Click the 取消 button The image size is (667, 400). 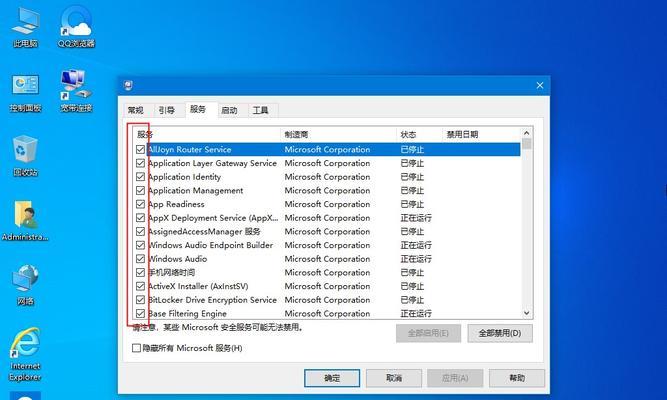(x=394, y=378)
